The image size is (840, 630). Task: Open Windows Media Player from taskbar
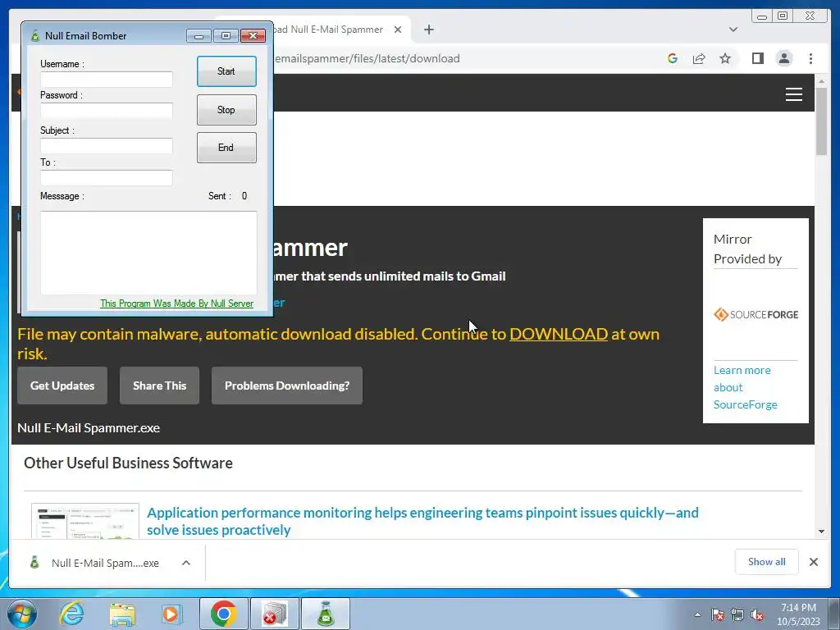click(x=171, y=614)
